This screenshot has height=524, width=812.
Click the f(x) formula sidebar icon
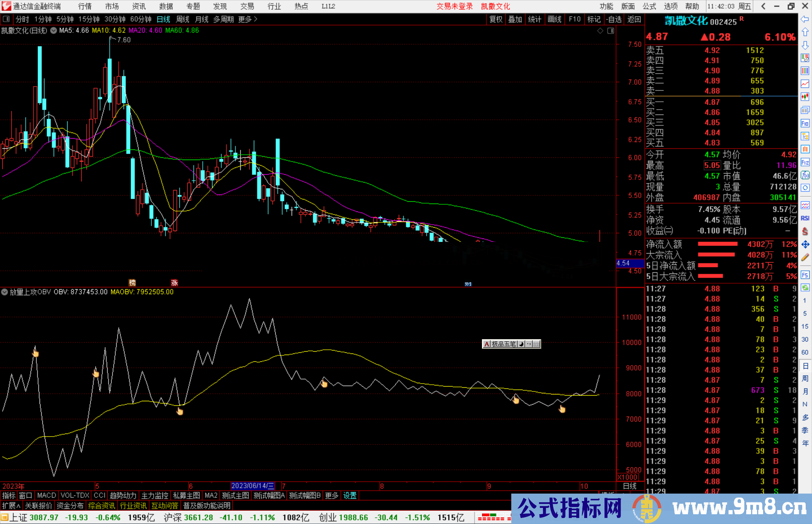tap(805, 175)
